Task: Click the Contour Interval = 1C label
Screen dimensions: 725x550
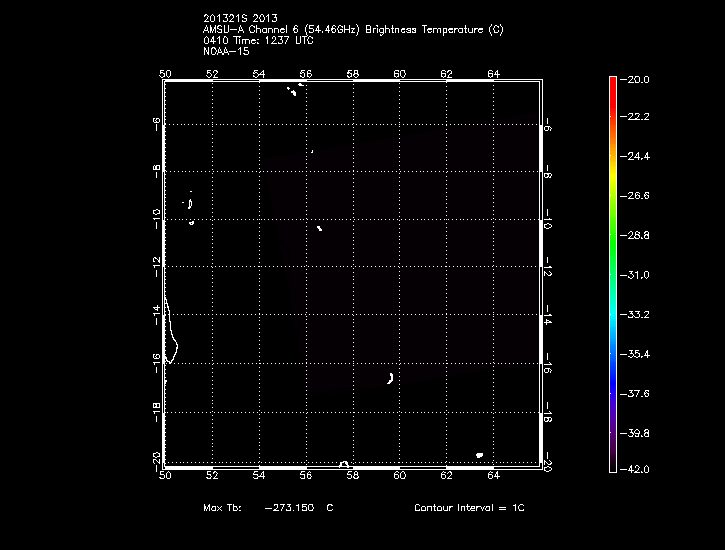Action: (x=469, y=508)
